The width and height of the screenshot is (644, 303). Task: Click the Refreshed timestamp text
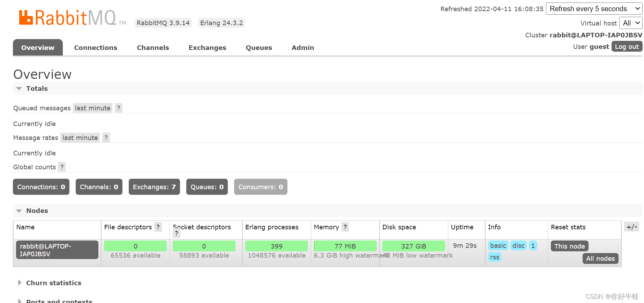[x=492, y=9]
